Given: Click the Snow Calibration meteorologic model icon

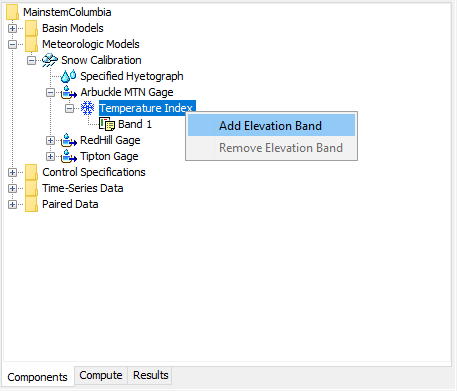Looking at the screenshot, I should point(50,60).
